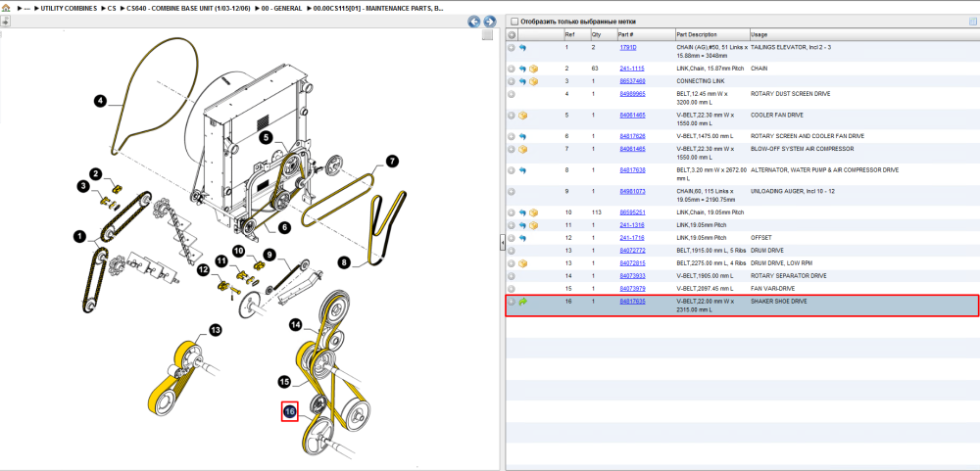The image size is (980, 471).
Task: Add part 84073933 using its plus icon
Action: tap(512, 275)
